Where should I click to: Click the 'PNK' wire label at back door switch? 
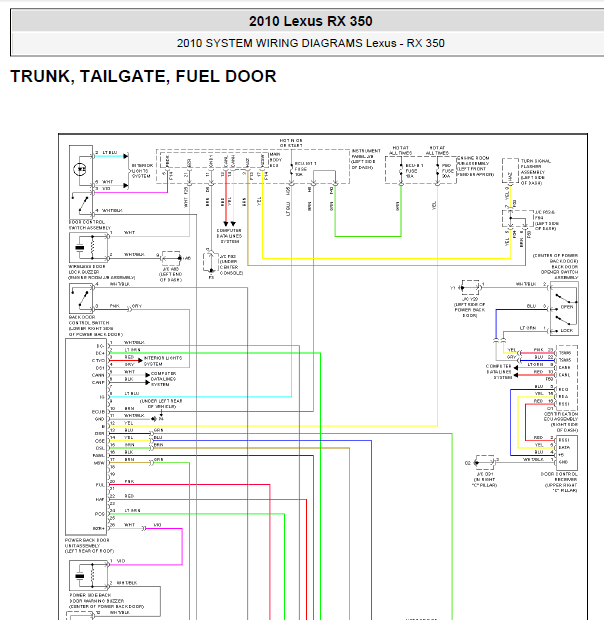115,306
